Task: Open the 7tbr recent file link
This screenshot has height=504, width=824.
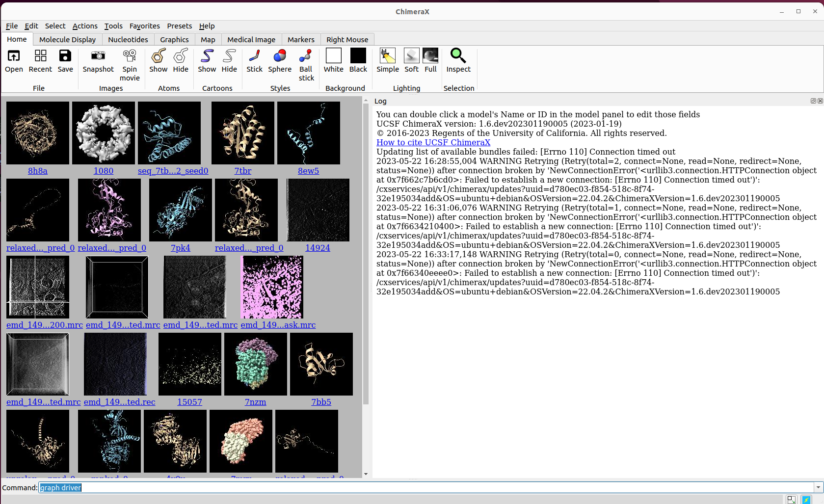Action: (243, 171)
